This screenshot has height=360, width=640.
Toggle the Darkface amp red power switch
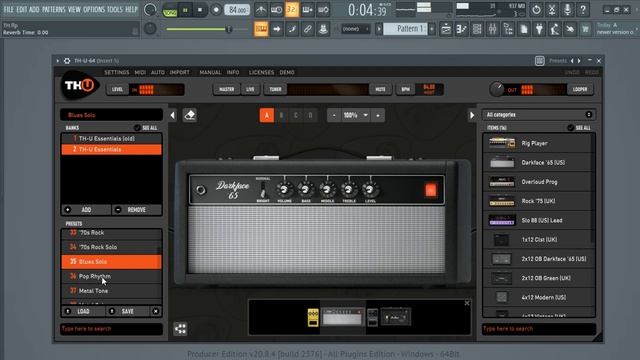click(431, 190)
